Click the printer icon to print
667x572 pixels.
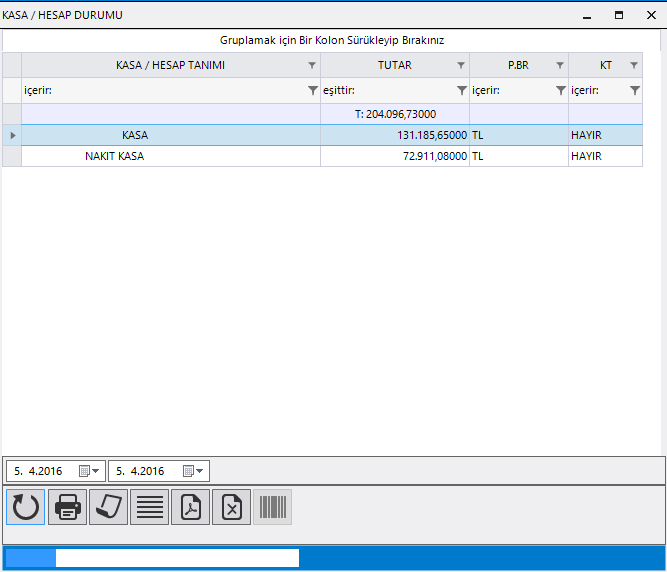(x=68, y=507)
